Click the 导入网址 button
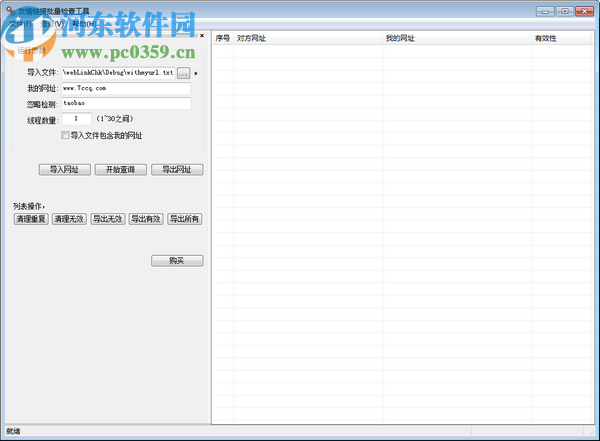 pos(65,170)
